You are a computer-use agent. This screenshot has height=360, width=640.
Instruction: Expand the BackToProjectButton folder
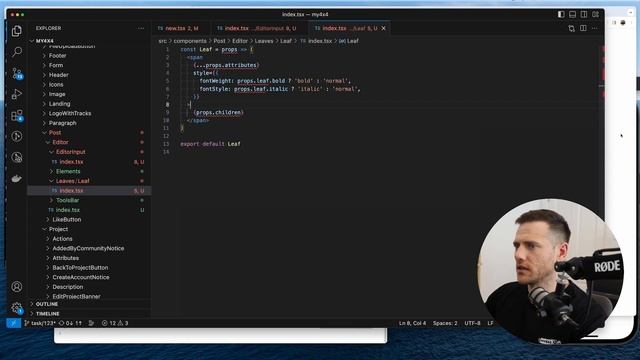89,267
